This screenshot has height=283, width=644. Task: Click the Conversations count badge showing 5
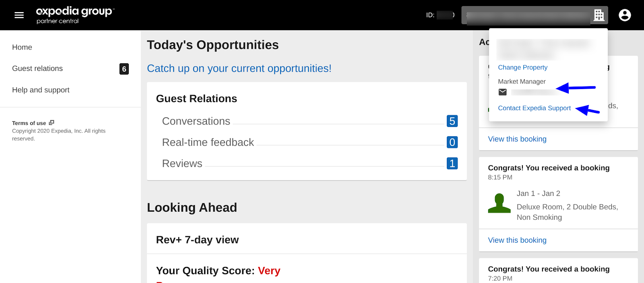point(452,121)
